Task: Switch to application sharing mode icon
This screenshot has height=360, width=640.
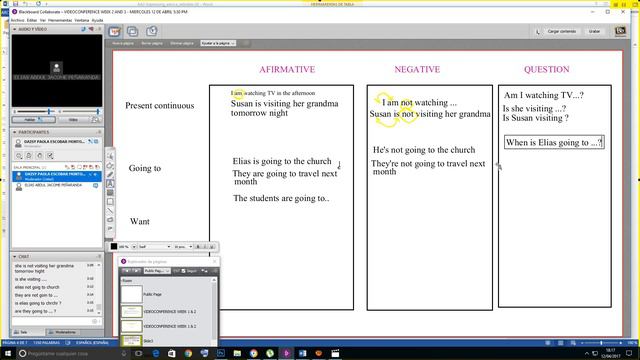Action: point(132,31)
